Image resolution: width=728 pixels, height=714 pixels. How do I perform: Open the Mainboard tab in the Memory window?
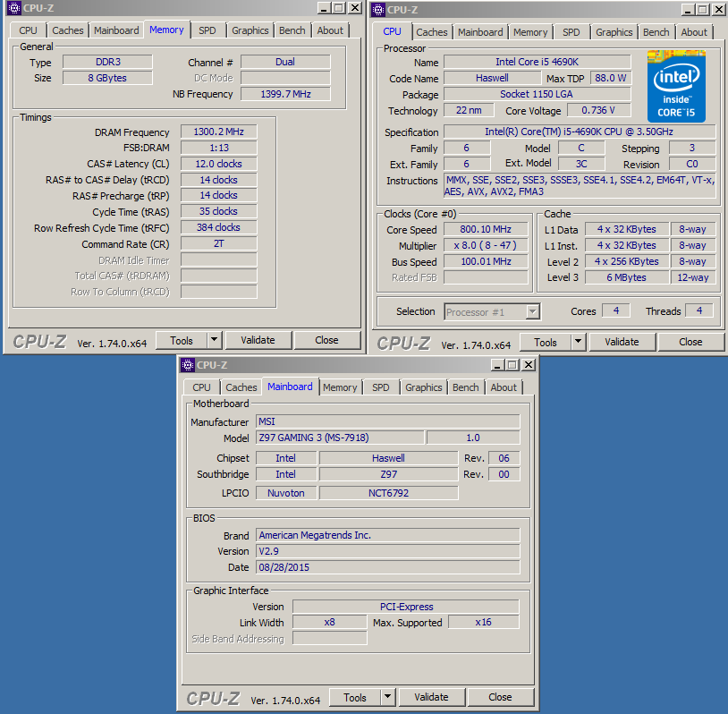point(116,30)
